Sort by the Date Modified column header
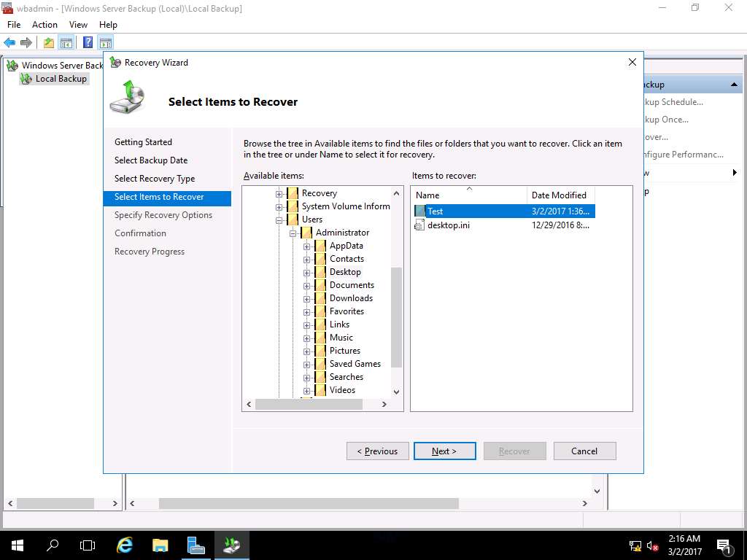747x560 pixels. tap(561, 195)
